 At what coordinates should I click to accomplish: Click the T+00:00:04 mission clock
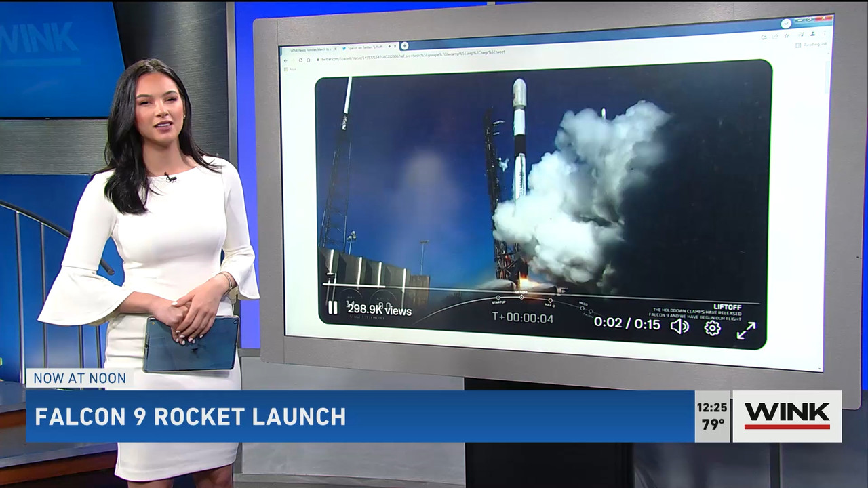(523, 317)
